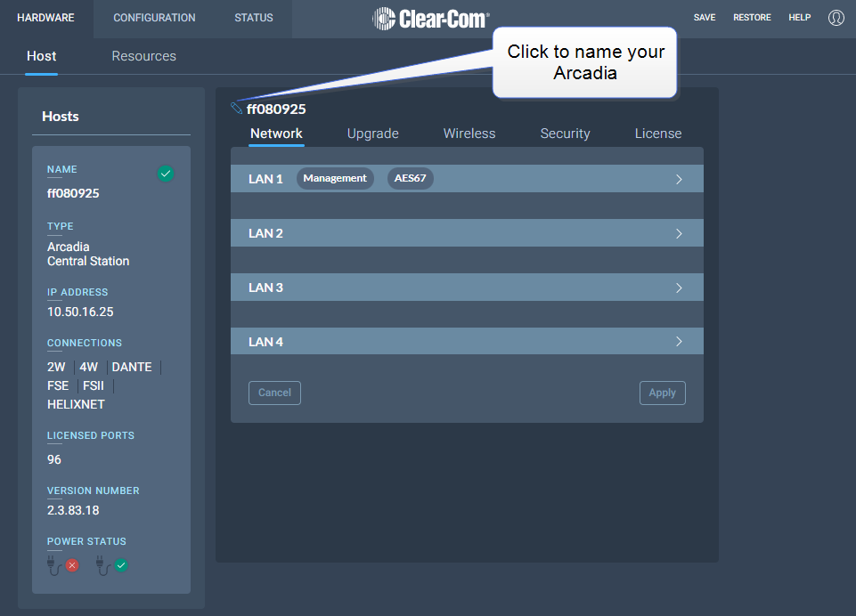Select the Management badge on LAN 1
The height and width of the screenshot is (616, 856).
(x=335, y=178)
